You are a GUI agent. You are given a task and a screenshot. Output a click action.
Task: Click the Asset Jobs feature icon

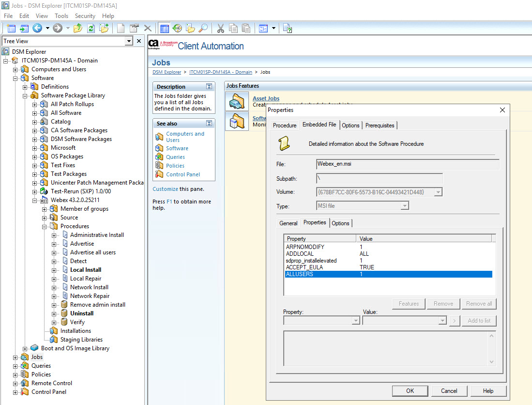(x=237, y=102)
